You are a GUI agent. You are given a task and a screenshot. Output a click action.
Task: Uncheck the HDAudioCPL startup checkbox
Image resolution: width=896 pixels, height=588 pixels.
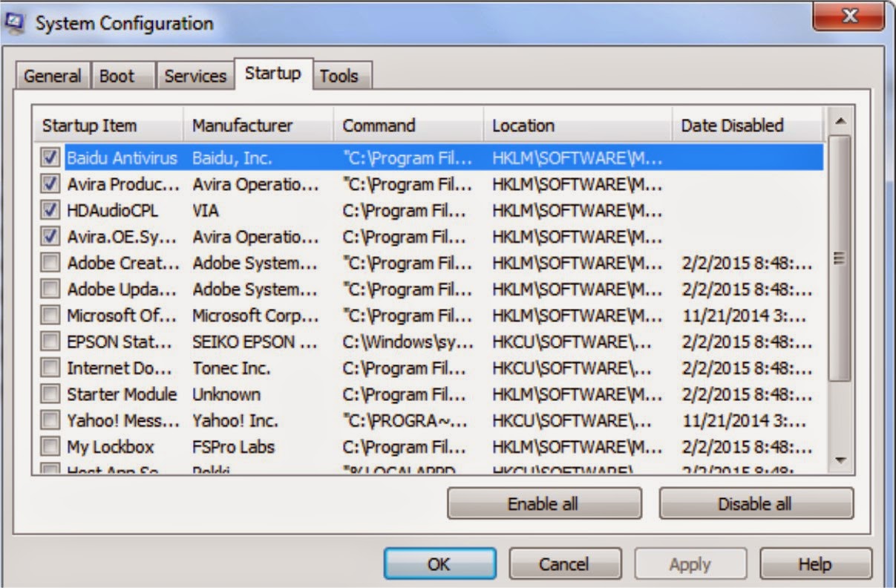[x=50, y=211]
